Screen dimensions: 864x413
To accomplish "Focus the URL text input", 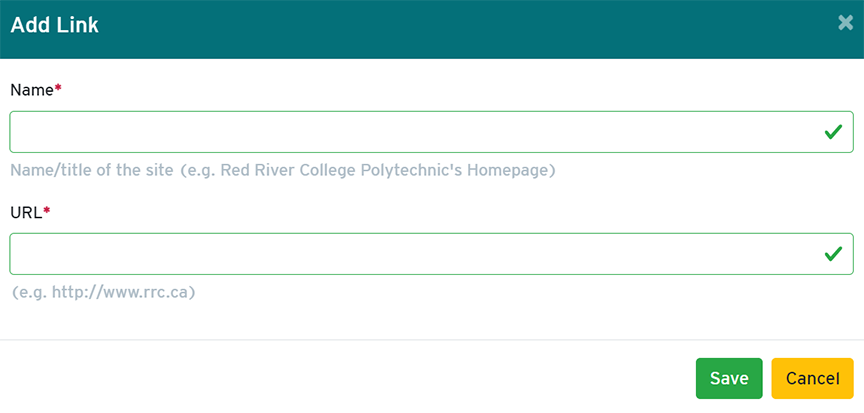I will [410, 254].
